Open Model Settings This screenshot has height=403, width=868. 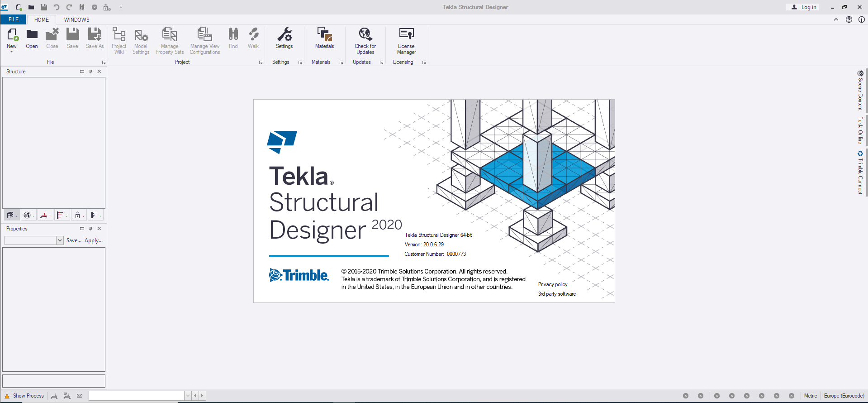(x=141, y=41)
